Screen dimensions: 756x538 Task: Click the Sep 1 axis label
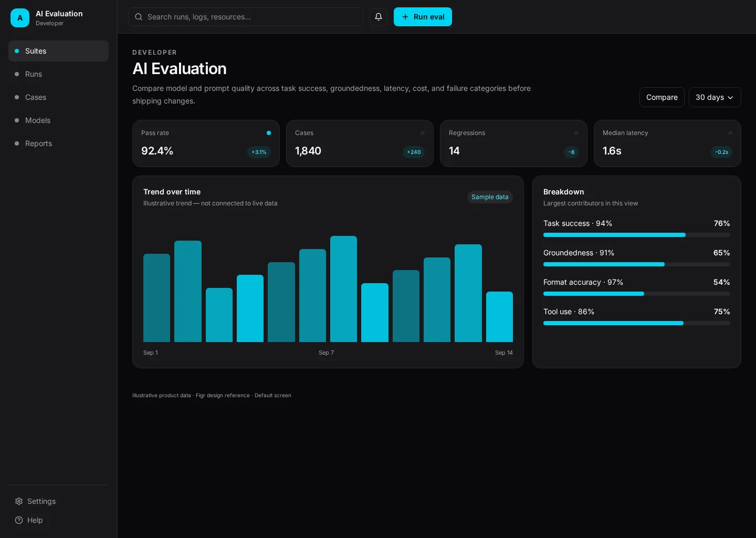(151, 353)
